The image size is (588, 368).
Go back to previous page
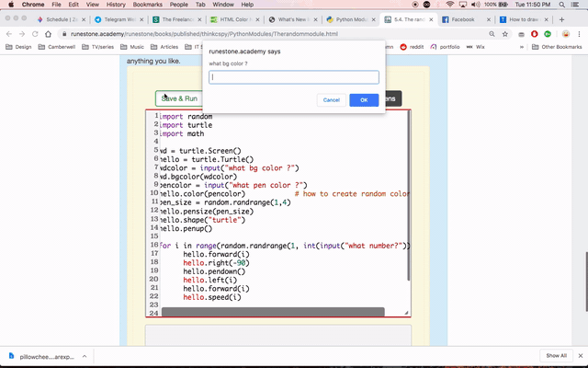(9, 34)
